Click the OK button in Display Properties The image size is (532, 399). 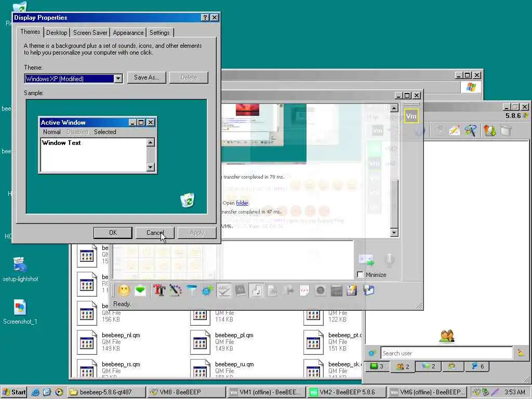113,233
